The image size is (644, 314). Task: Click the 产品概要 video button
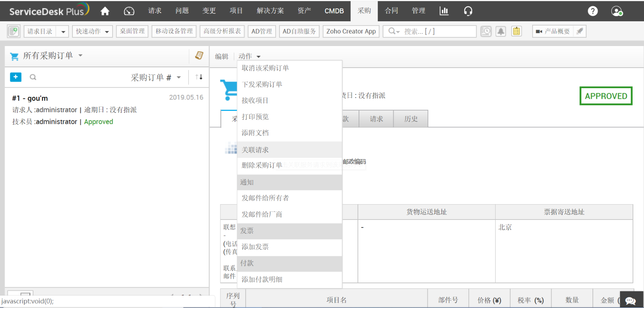coord(553,31)
